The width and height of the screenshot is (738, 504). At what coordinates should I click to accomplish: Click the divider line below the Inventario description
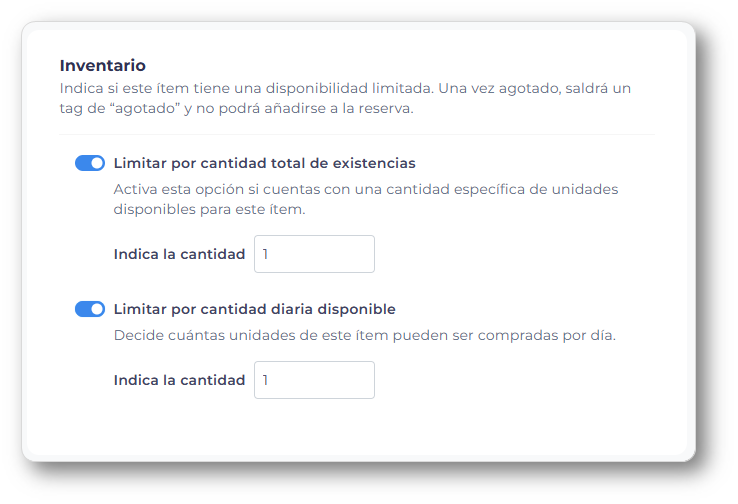(357, 134)
